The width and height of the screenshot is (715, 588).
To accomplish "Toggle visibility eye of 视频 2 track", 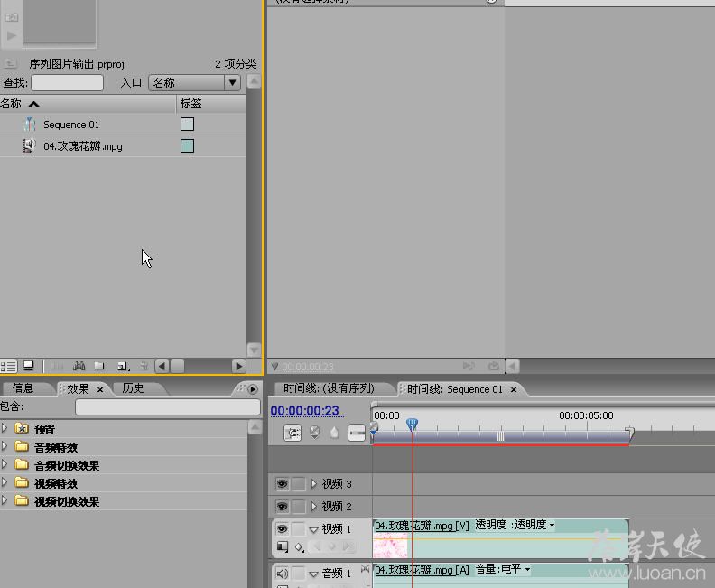I will point(282,506).
